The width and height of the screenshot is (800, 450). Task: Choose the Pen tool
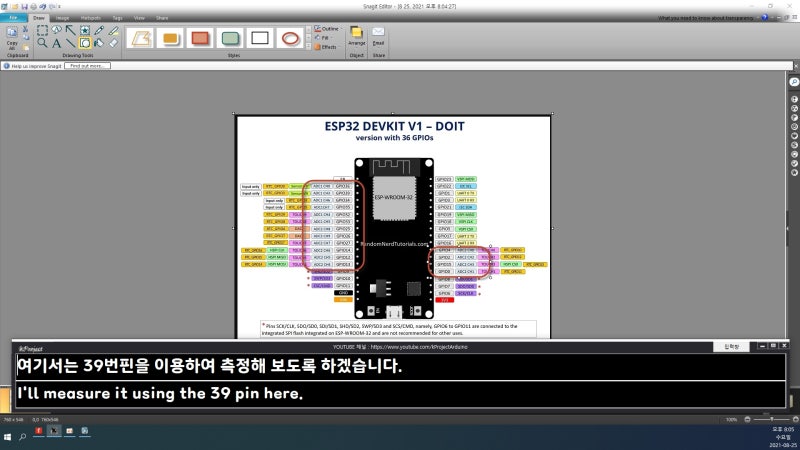coord(99,31)
